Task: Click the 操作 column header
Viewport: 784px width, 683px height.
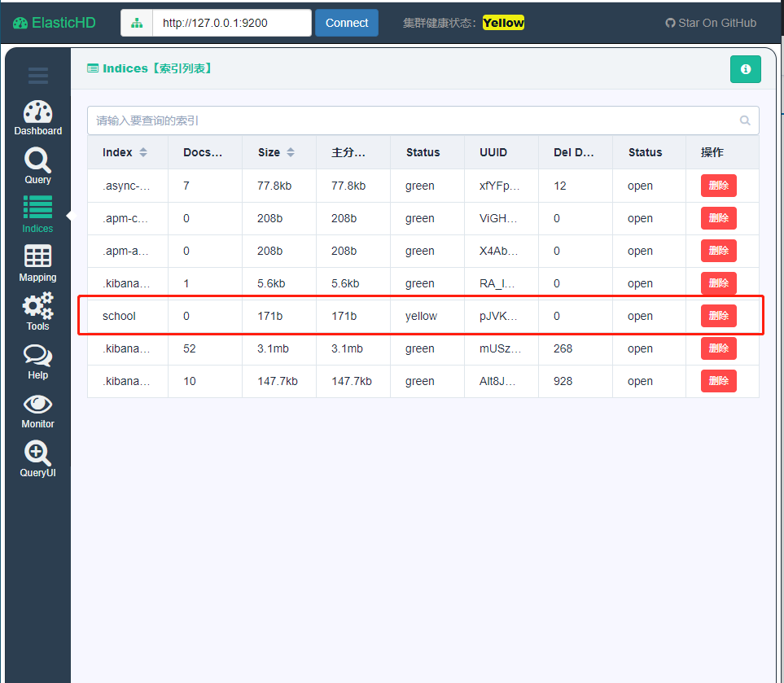Action: pyautogui.click(x=712, y=152)
